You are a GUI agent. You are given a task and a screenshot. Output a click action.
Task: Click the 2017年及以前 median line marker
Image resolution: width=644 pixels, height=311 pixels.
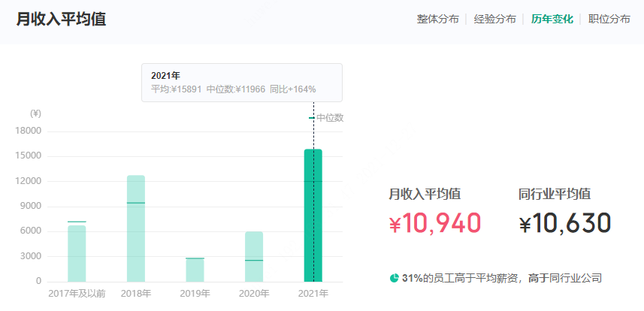point(77,222)
